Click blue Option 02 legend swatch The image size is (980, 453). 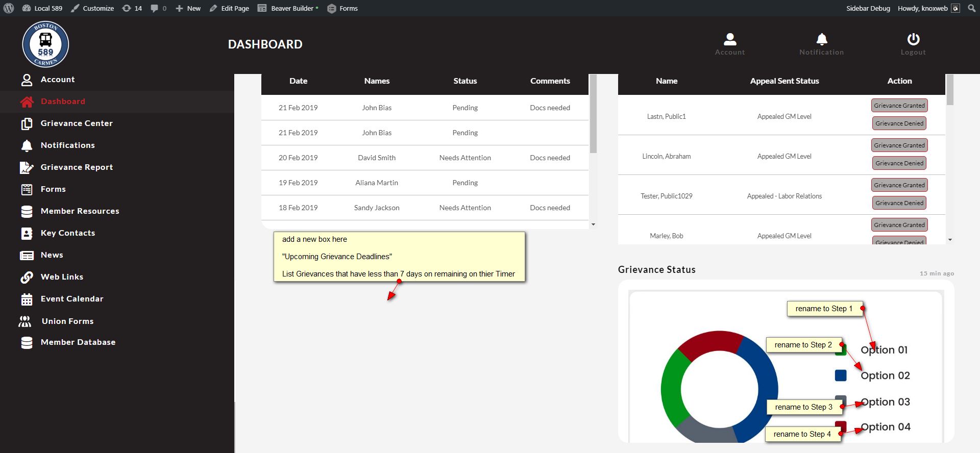[841, 375]
